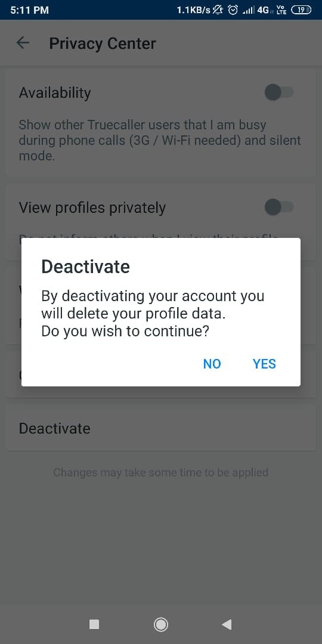This screenshot has width=322, height=644.
Task: Toggle the Availability switch
Action: pos(279,92)
